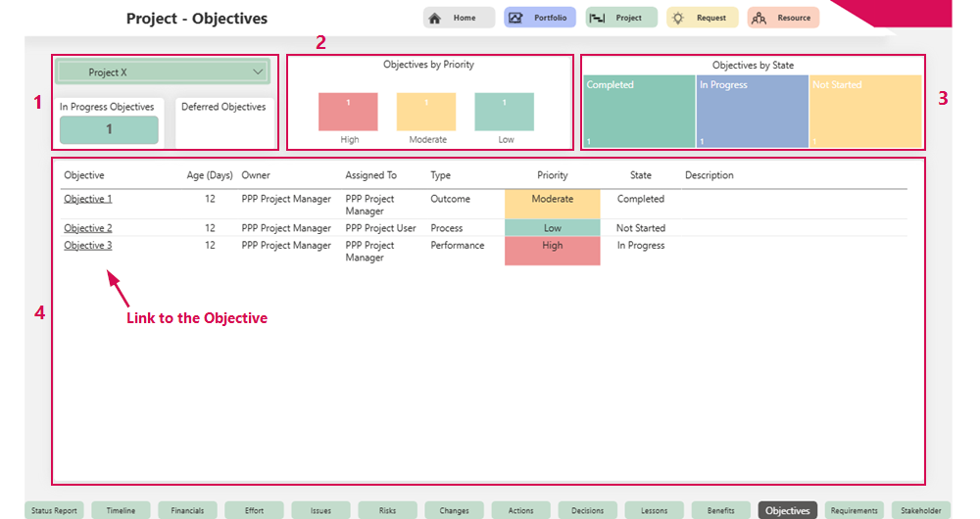Open the Objective 2 link

[88, 228]
